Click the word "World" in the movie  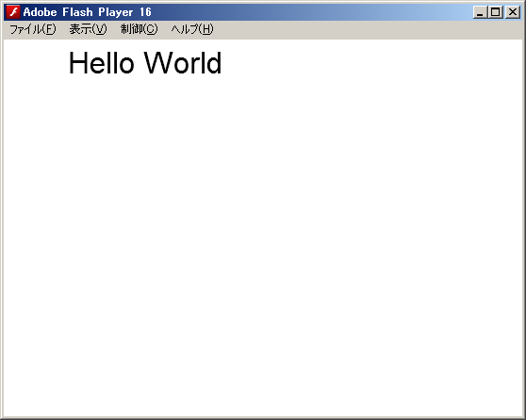coord(183,63)
